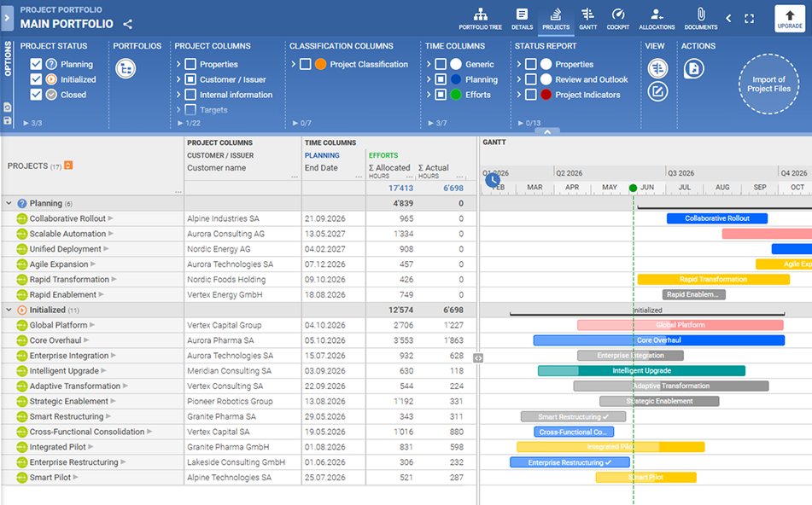Click the Rapid Transformation Gantt bar
Viewport: 812px width, 505px height.
pyautogui.click(x=713, y=280)
